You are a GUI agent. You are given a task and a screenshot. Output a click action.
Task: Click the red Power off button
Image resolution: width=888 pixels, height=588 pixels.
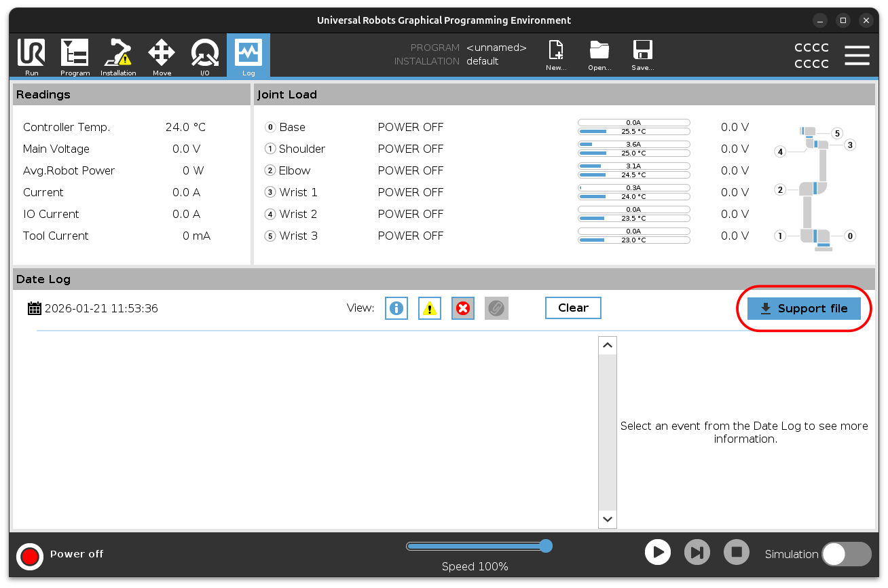point(30,555)
